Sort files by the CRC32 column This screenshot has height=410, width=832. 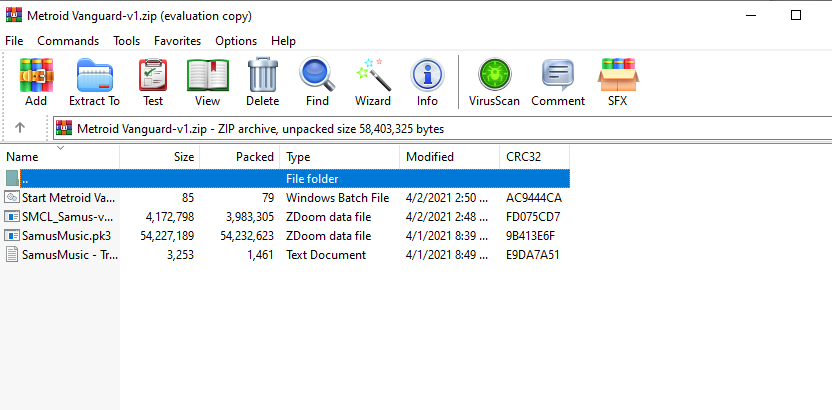pyautogui.click(x=534, y=157)
